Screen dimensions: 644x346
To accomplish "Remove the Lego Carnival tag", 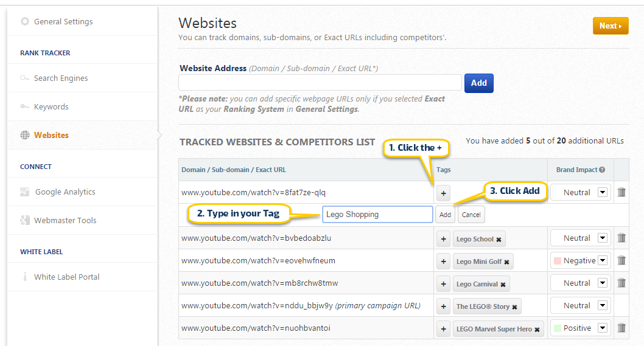I will (x=503, y=284).
